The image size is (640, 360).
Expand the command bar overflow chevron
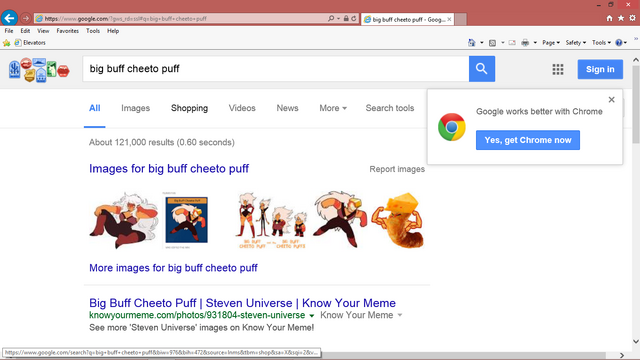tap(636, 39)
